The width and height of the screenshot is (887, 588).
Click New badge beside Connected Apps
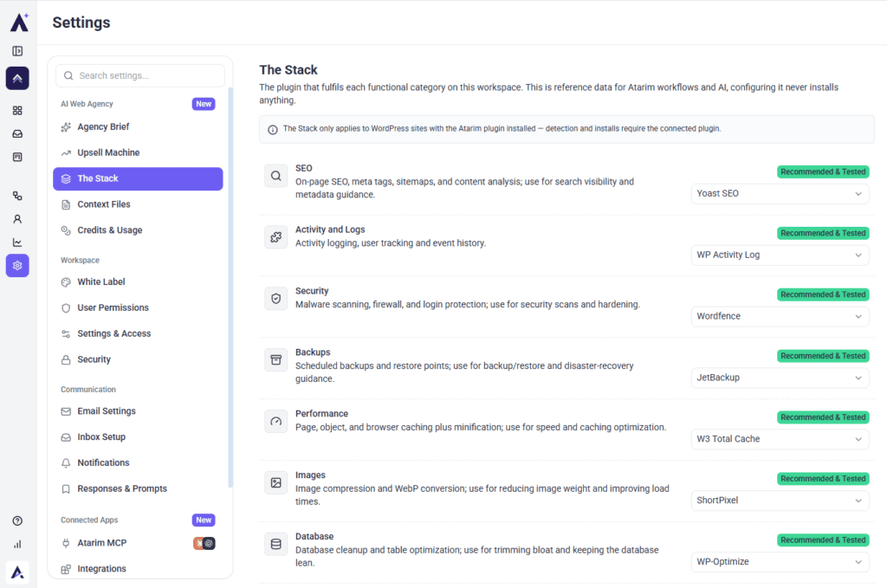click(204, 520)
